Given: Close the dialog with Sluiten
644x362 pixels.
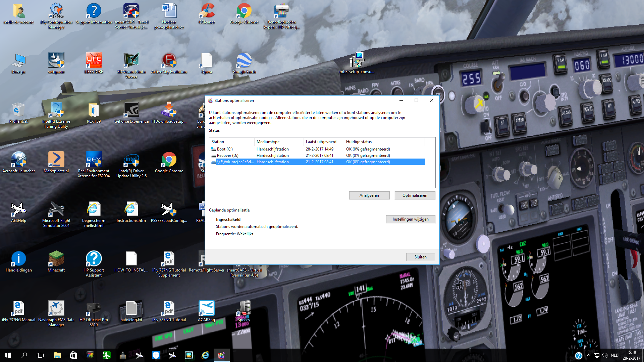Looking at the screenshot, I should coord(421,257).
